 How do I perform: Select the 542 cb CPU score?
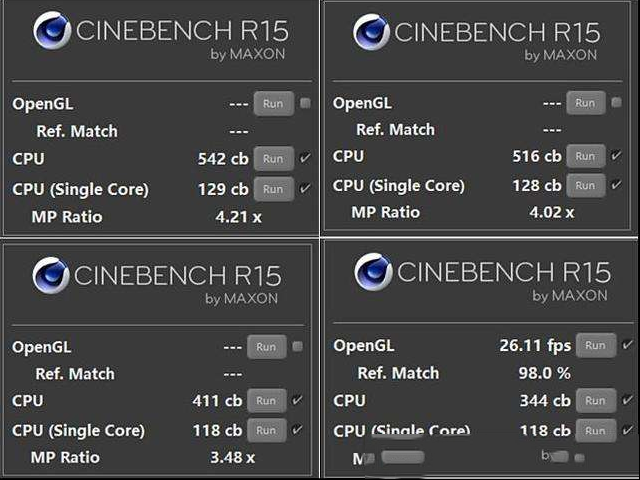tap(223, 159)
